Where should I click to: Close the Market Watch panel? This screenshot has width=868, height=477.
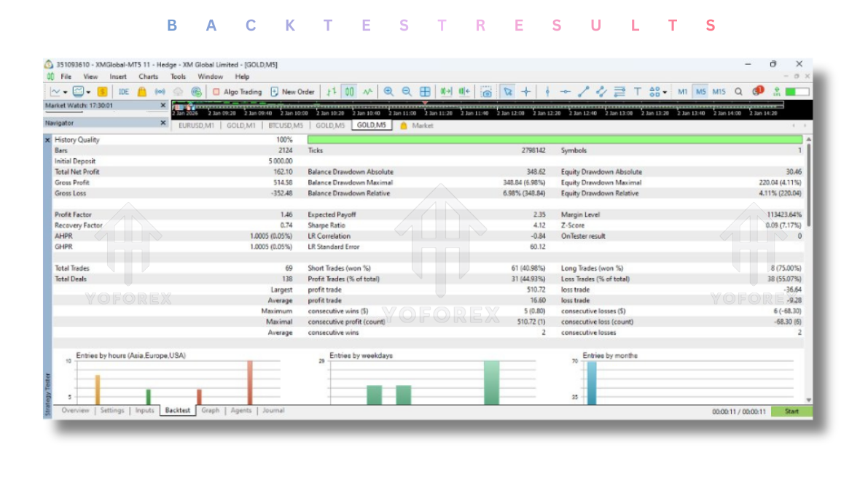(x=163, y=105)
